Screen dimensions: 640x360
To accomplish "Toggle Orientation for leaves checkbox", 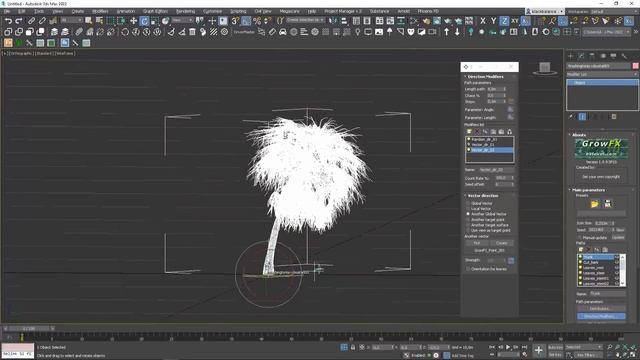I will 468,269.
